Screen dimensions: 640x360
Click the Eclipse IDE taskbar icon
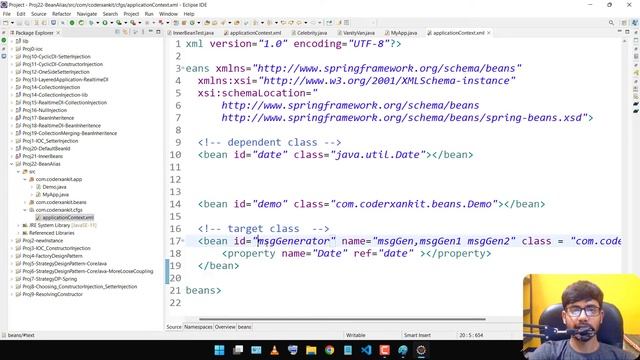(421, 350)
